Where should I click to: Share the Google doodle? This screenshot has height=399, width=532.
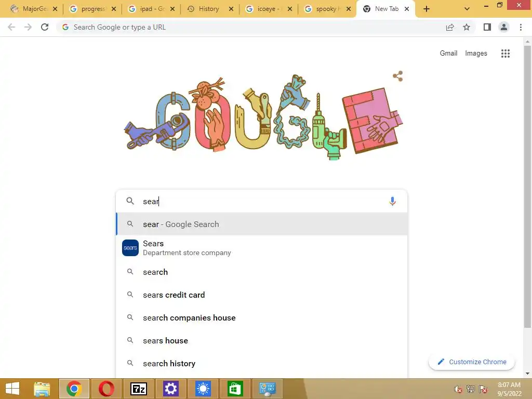(x=397, y=76)
